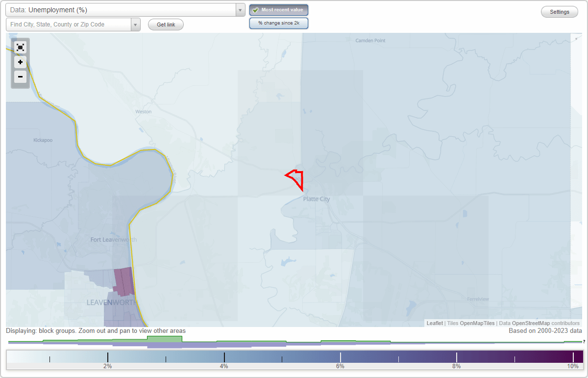Toggle fullscreen map view icon

[20, 48]
